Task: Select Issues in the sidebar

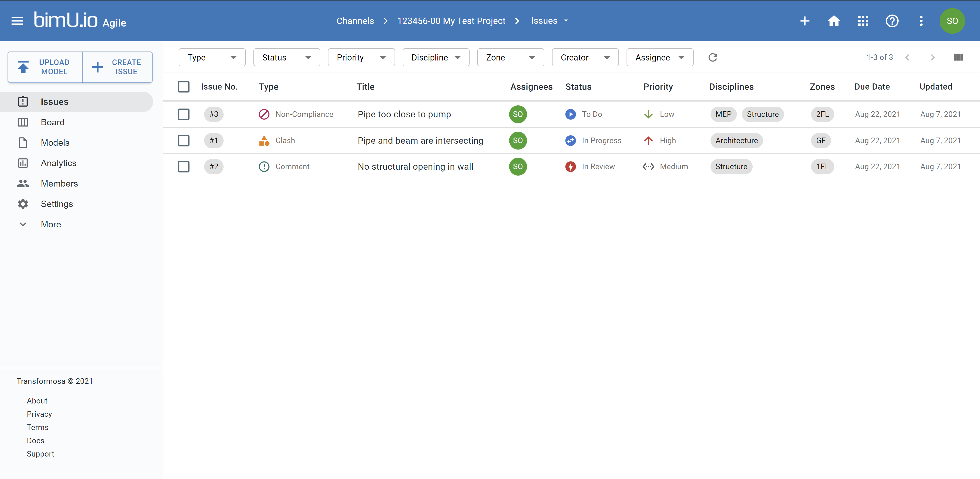Action: pyautogui.click(x=77, y=102)
